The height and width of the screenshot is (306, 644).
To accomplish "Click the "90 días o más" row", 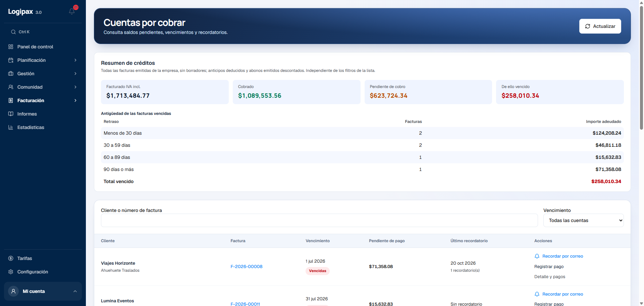I will point(362,169).
